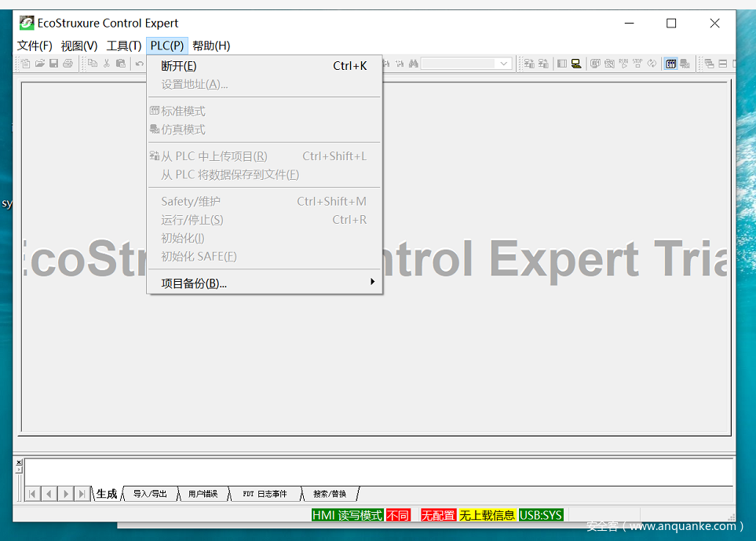Open the 帮助(H) menu
Image resolution: width=756 pixels, height=541 pixels.
(211, 46)
